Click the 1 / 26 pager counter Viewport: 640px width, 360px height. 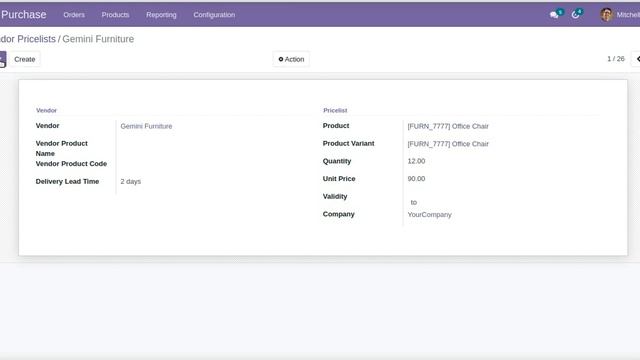pos(616,59)
